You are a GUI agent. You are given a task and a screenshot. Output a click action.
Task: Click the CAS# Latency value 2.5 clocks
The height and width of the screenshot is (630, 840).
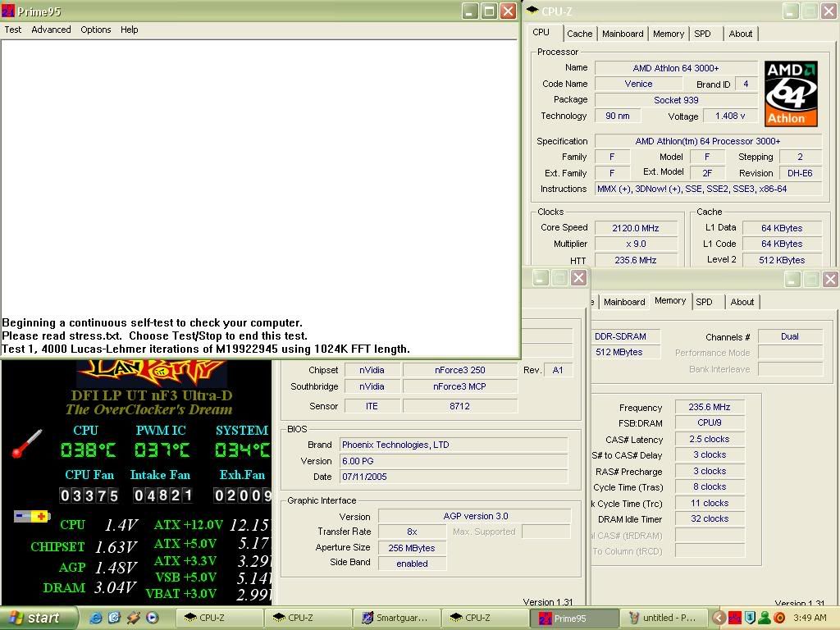coord(710,439)
